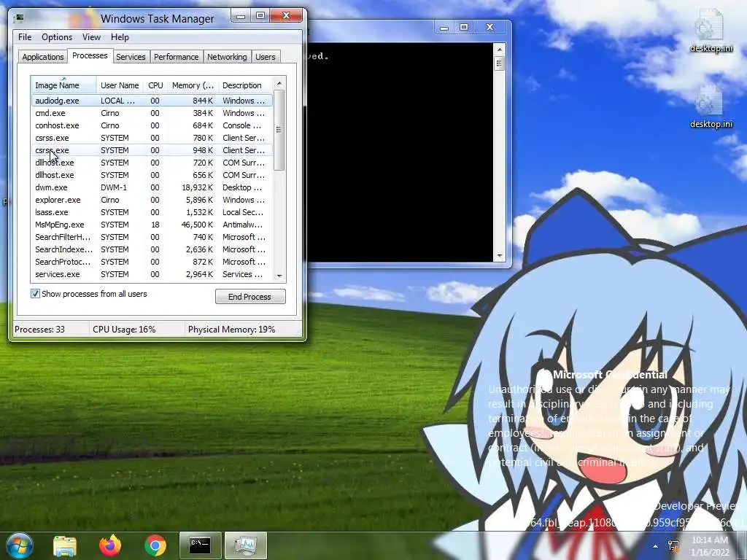
Task: Open the Performance tab
Action: tap(177, 57)
